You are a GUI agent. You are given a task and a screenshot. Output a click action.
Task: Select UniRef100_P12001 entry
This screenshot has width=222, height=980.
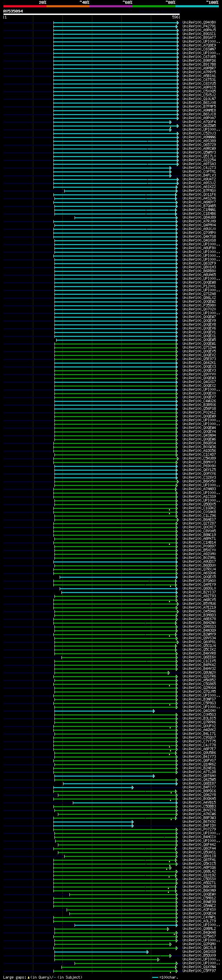point(199,286)
